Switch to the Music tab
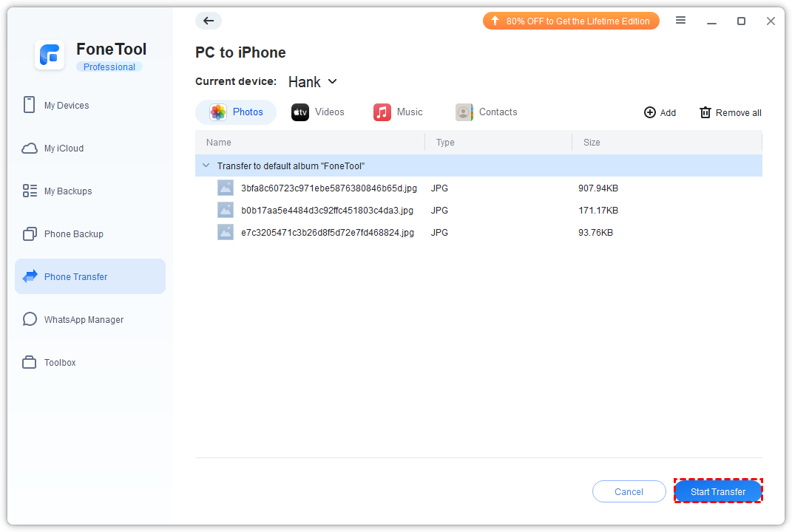792x532 pixels. coord(399,112)
